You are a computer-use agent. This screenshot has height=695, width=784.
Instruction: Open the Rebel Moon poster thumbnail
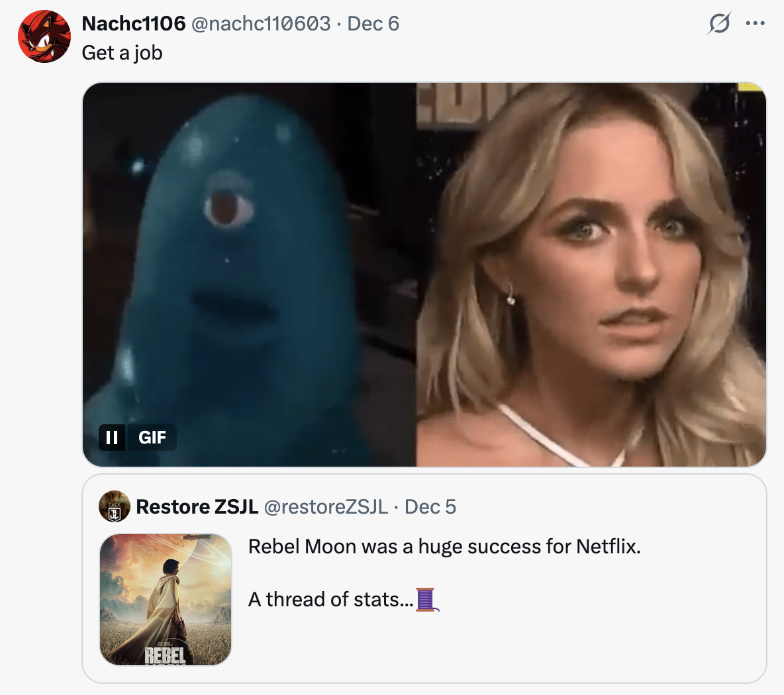(x=166, y=600)
